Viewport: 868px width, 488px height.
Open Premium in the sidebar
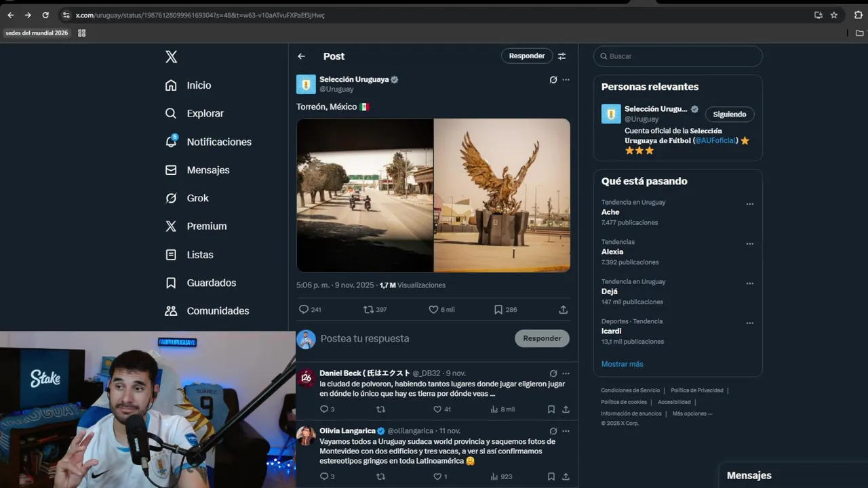[x=196, y=226]
